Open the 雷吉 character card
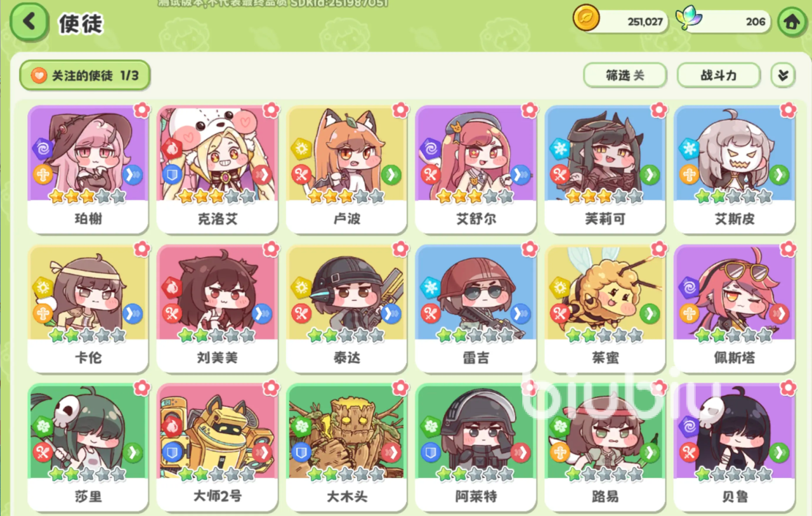 pyautogui.click(x=476, y=308)
